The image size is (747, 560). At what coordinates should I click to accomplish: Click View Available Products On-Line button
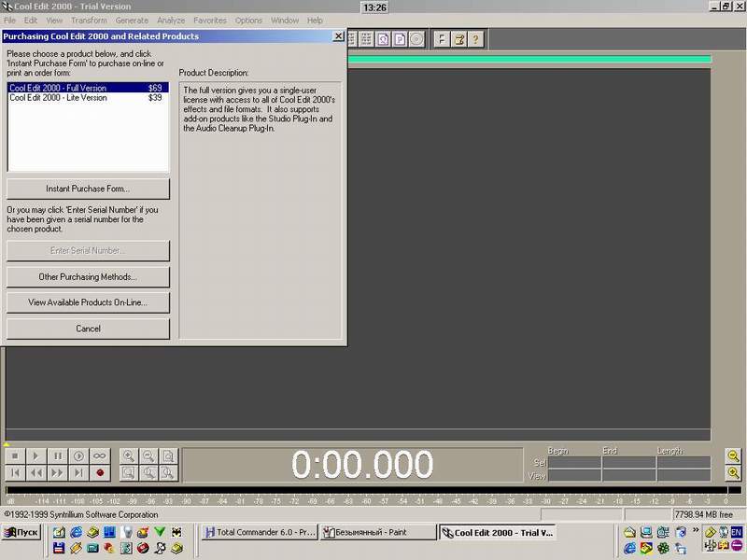click(88, 302)
